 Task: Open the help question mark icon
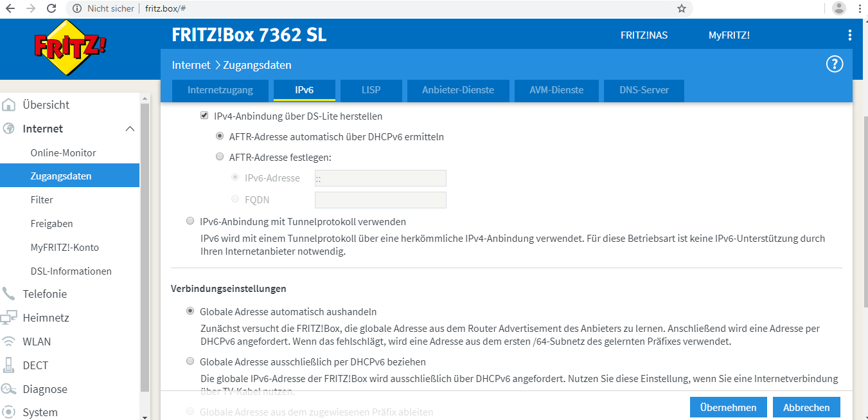point(834,64)
